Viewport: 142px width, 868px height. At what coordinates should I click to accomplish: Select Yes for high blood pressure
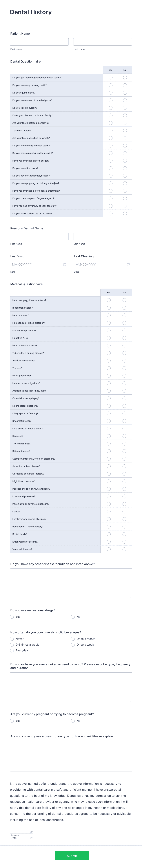click(x=109, y=481)
